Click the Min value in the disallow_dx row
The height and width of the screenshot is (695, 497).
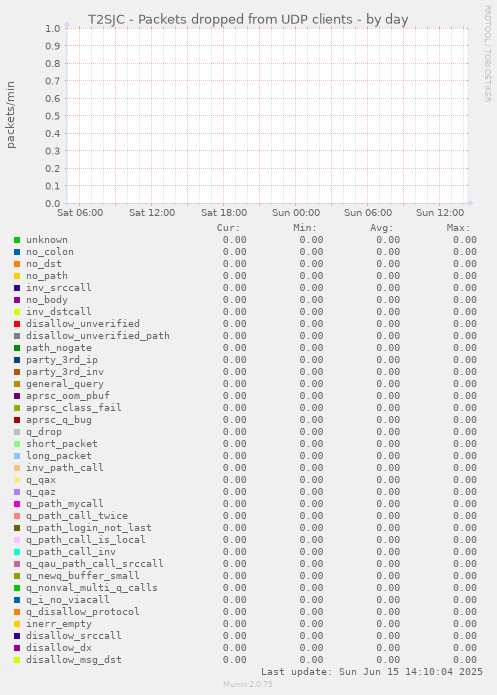(311, 648)
